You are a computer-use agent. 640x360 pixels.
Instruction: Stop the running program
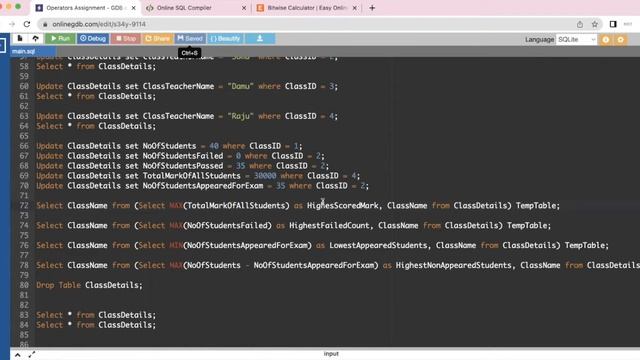(126, 38)
